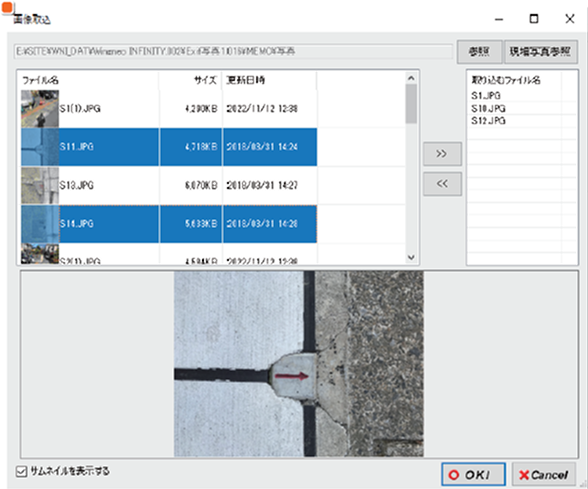The image size is (588, 489).
Task: Click the date cell 2022/11/12 12:38 for S1(1).JPG
Action: click(x=262, y=109)
